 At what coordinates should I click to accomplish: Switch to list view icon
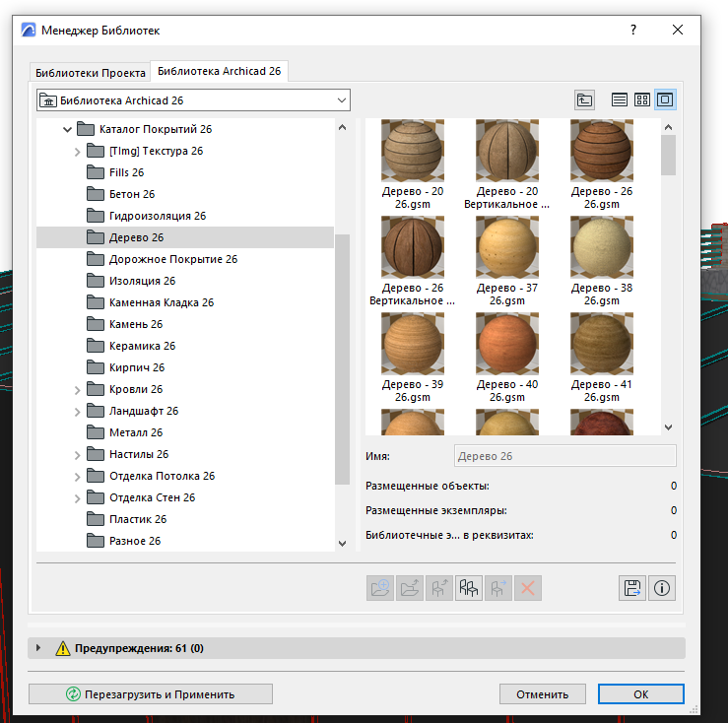(619, 99)
